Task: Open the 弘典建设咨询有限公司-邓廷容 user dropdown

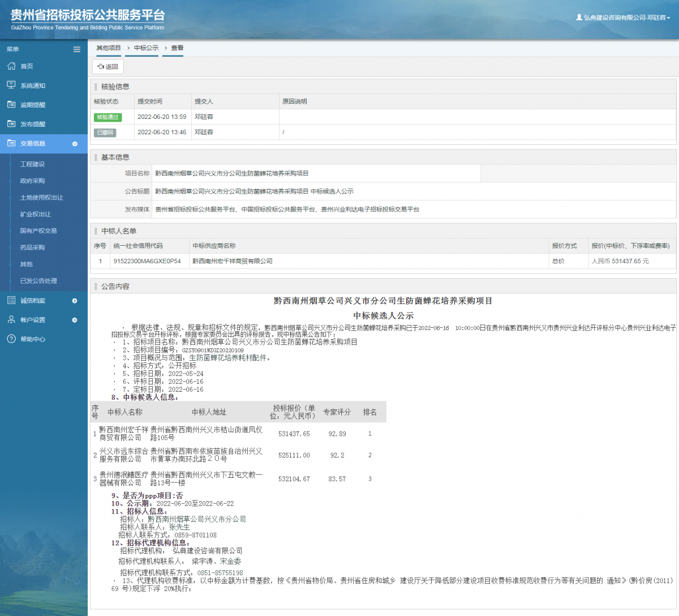Action: coord(623,18)
